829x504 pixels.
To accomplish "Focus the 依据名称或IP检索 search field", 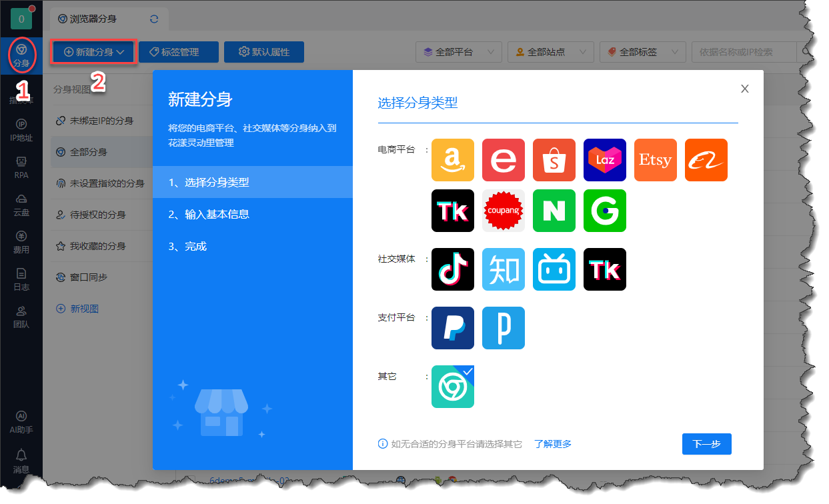I will point(744,52).
